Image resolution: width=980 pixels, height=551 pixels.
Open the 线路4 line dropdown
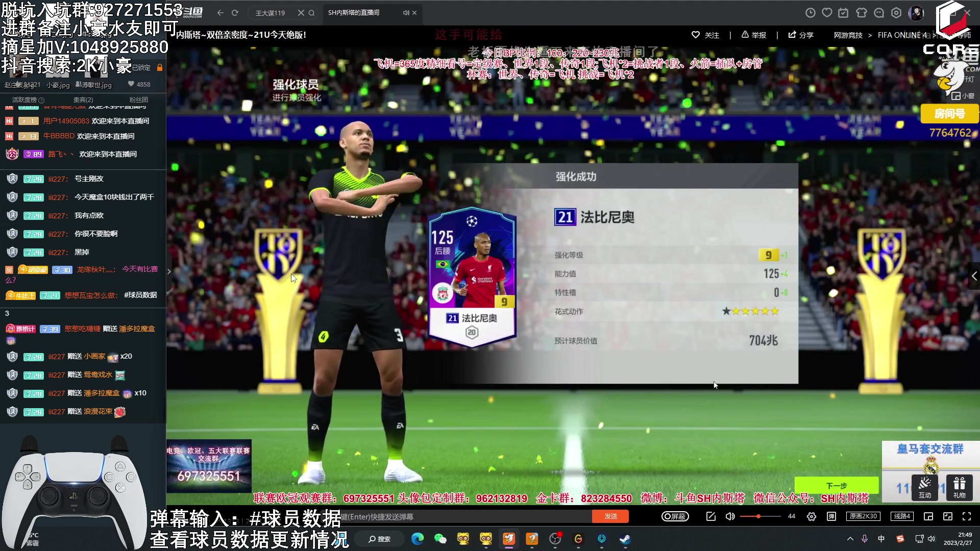[902, 516]
